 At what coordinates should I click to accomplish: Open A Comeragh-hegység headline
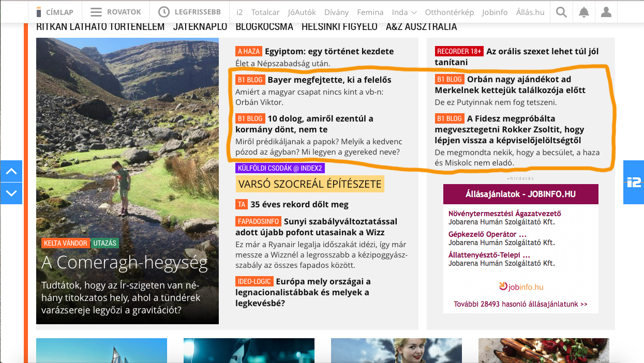(x=125, y=263)
